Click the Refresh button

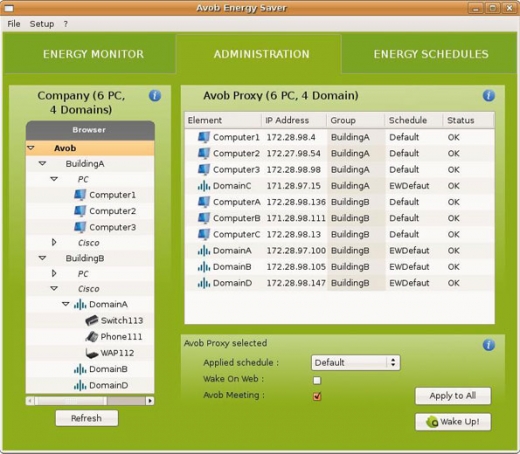click(x=87, y=418)
